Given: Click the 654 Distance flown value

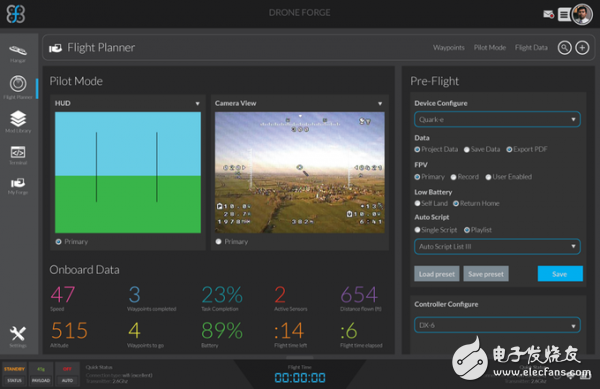Looking at the screenshot, I should [x=359, y=295].
